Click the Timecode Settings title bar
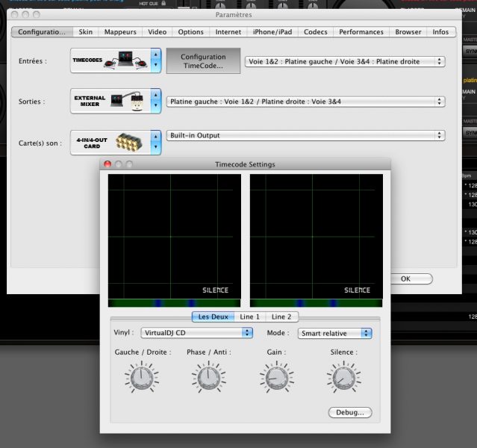Viewport: 477px width, 448px height. 245,164
